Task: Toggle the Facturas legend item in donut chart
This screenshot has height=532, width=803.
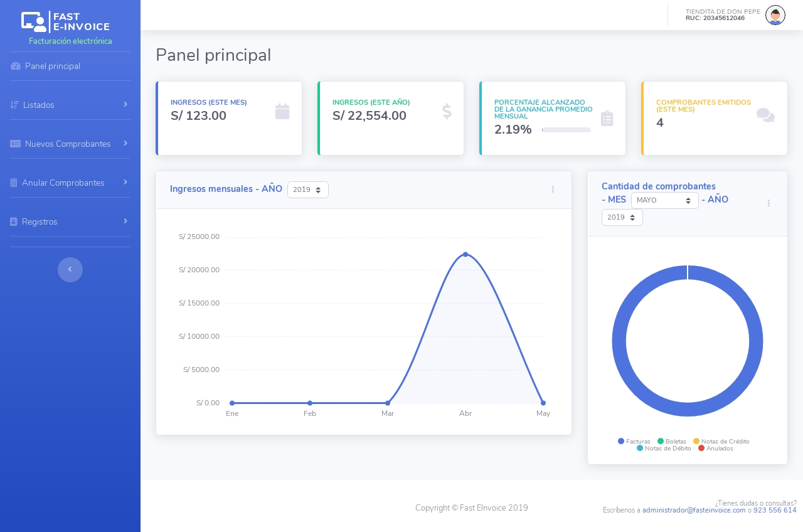Action: [634, 442]
